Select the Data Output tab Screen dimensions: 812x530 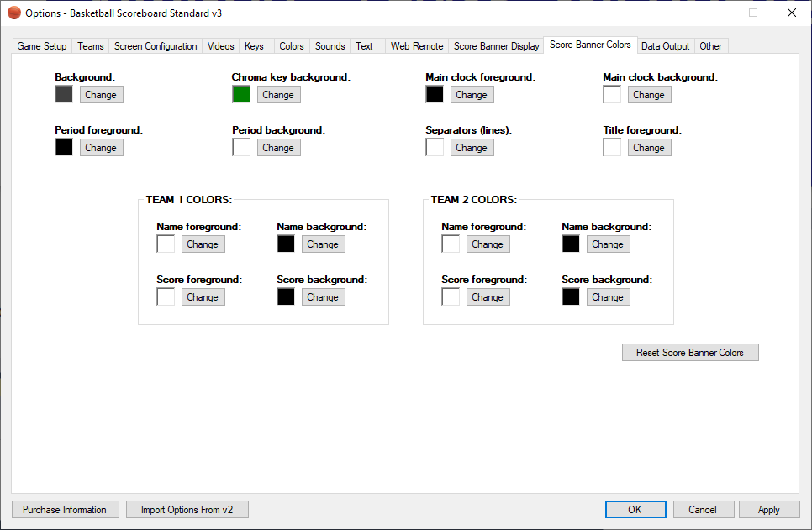(x=665, y=46)
